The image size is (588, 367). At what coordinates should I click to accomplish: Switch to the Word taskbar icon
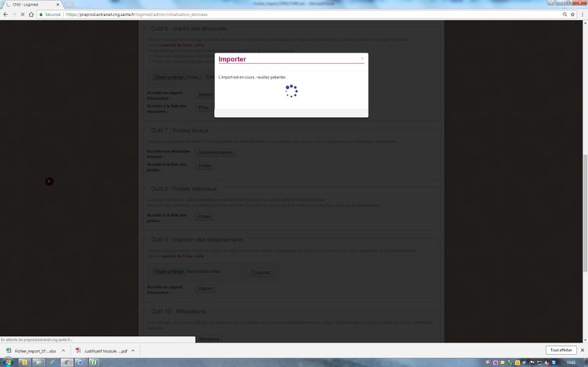pyautogui.click(x=81, y=362)
